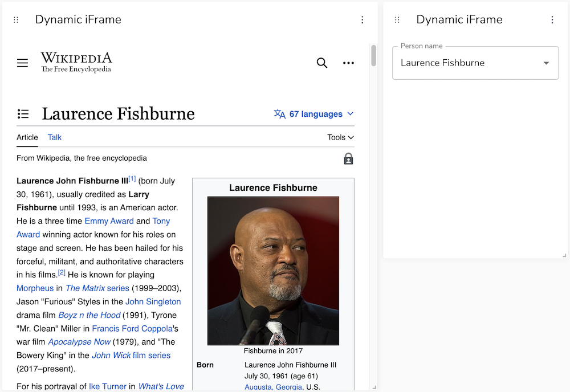Grab the left panel drag handle dots
Viewport: 570px width, 392px height.
click(15, 19)
